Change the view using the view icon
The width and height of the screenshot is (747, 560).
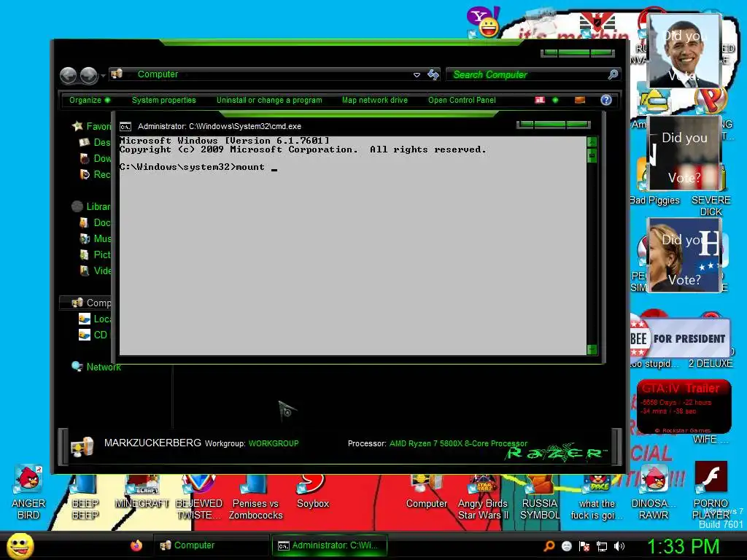540,100
